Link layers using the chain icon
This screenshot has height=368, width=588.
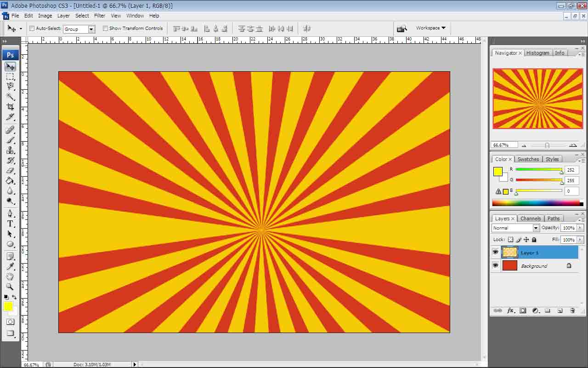pos(498,311)
